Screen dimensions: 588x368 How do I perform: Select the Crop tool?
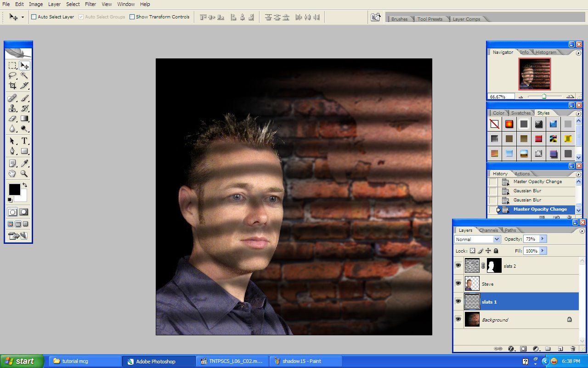pos(13,86)
